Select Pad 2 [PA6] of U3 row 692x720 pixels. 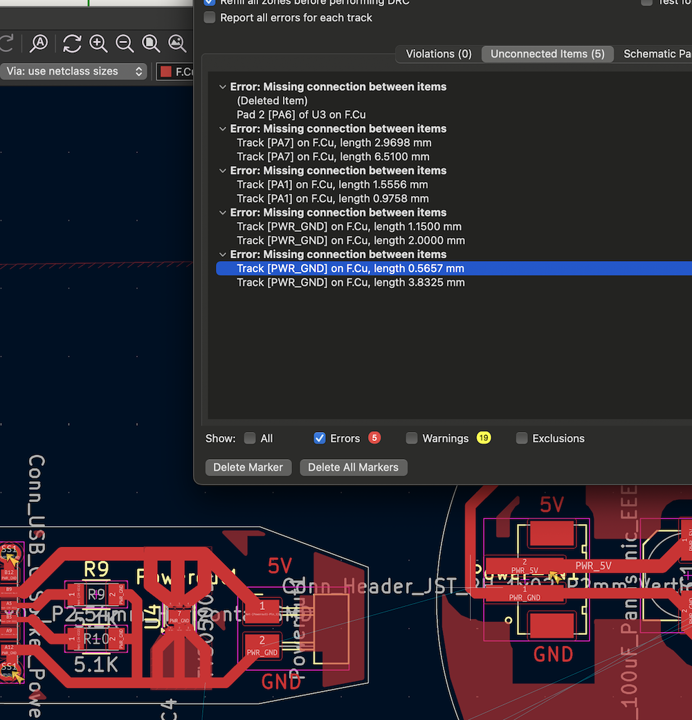coord(301,114)
